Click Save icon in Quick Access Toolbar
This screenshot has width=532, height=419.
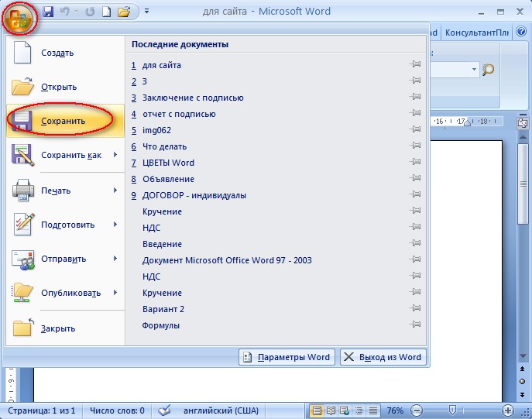(x=48, y=12)
